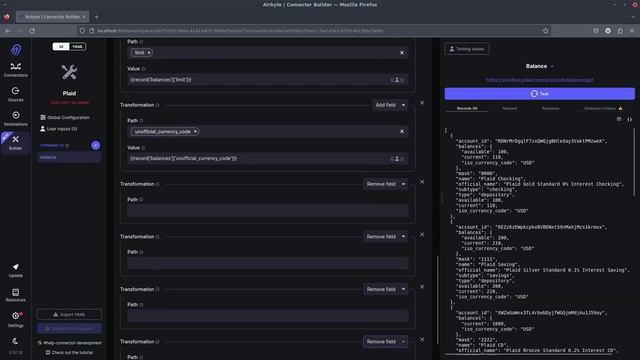This screenshot has height=360, width=640.
Task: Delete the first Remove field transformation
Action: 422,182
